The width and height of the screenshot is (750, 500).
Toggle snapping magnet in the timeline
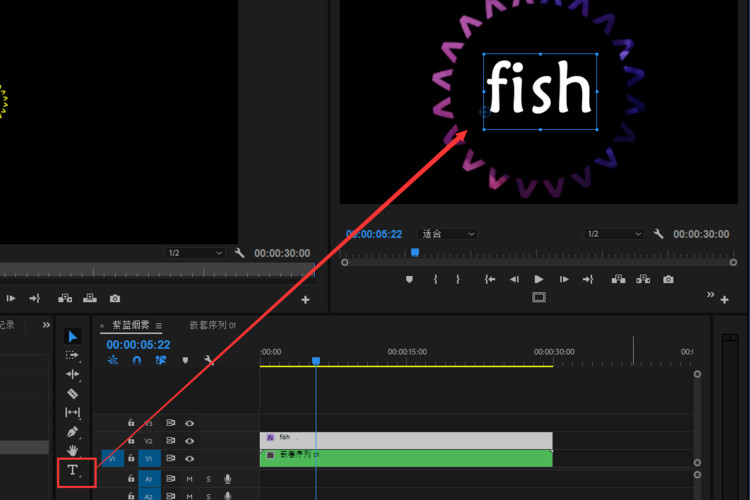point(136,360)
